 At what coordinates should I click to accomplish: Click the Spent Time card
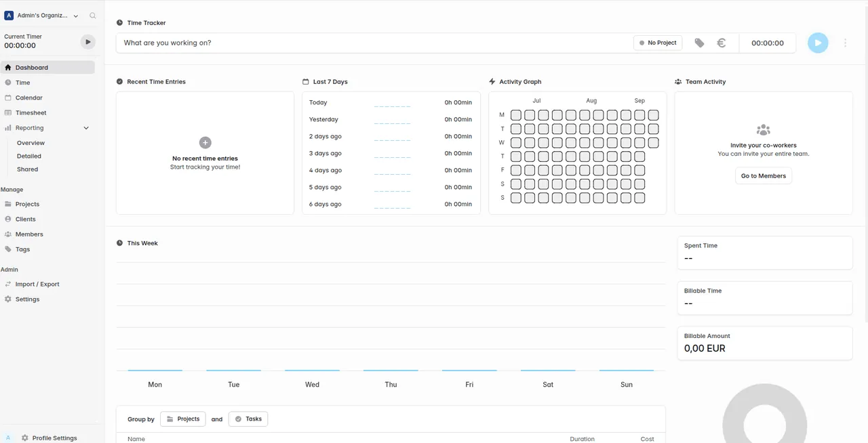pos(765,253)
